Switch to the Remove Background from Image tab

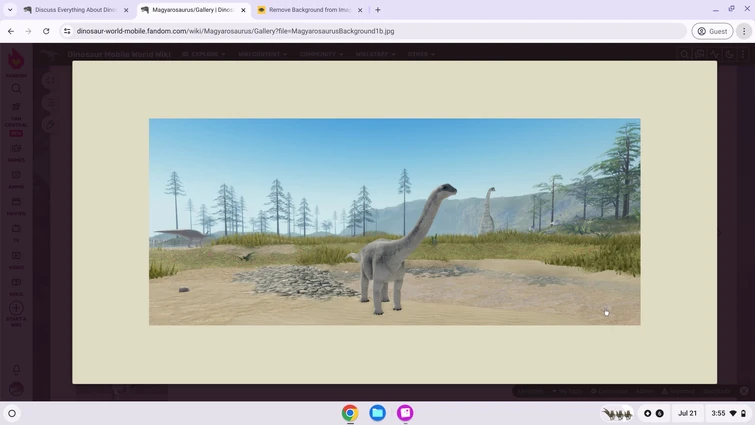[305, 10]
